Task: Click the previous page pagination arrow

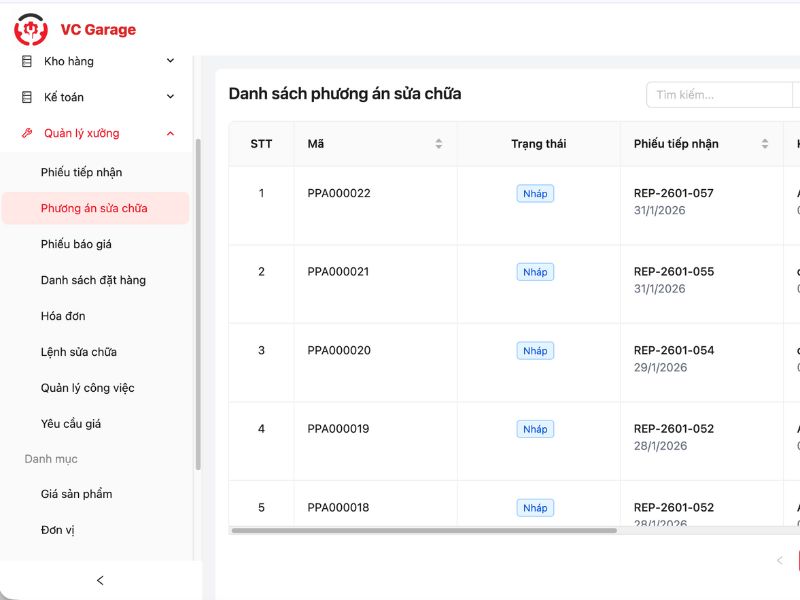Action: coord(780,560)
